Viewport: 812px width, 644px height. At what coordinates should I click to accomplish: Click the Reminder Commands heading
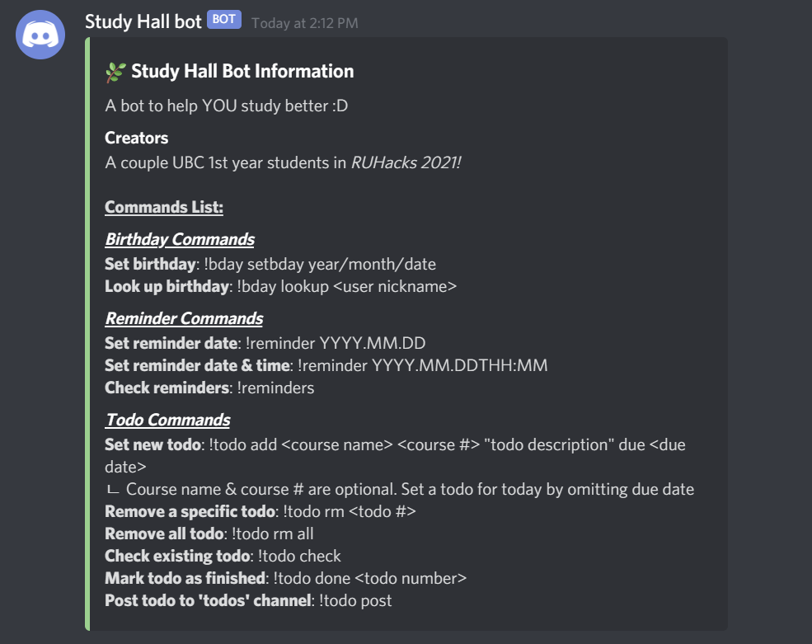(x=183, y=318)
